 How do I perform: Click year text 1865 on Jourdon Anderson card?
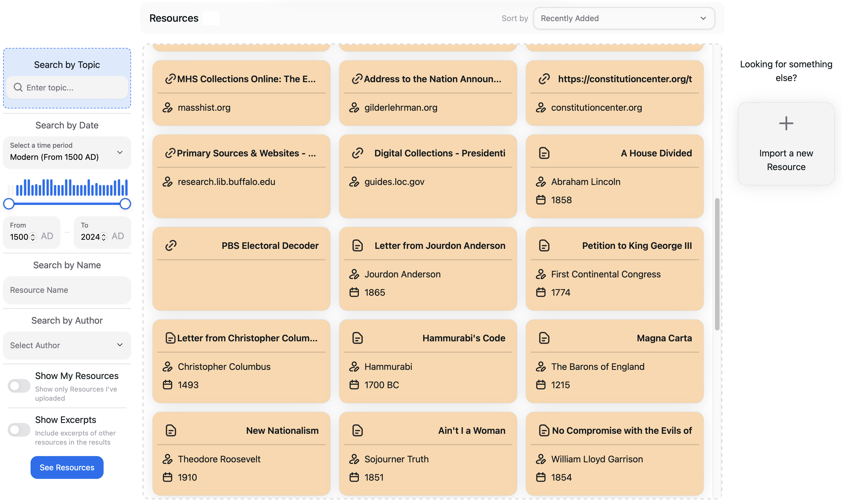coord(375,292)
